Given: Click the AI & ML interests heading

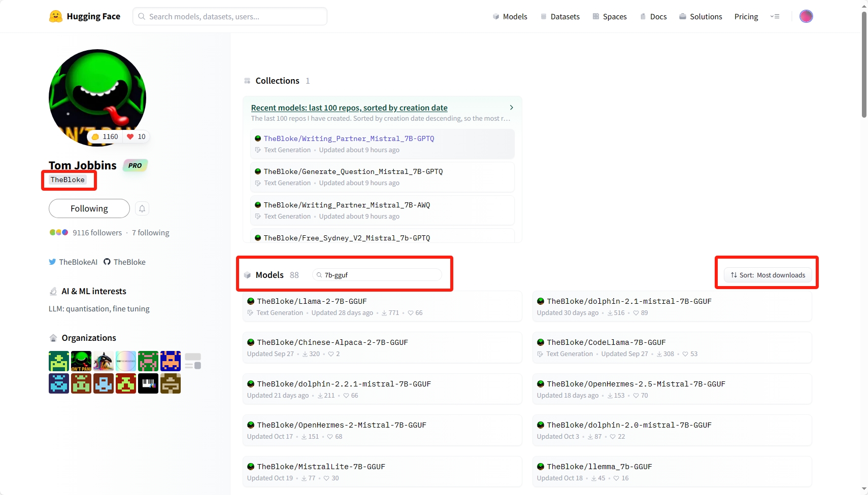Looking at the screenshot, I should [94, 291].
